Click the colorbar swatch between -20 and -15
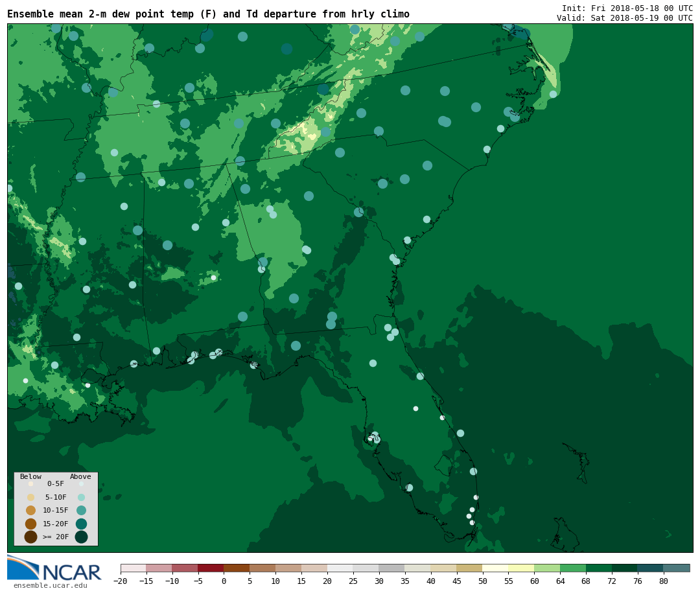The width and height of the screenshot is (700, 593). click(134, 568)
